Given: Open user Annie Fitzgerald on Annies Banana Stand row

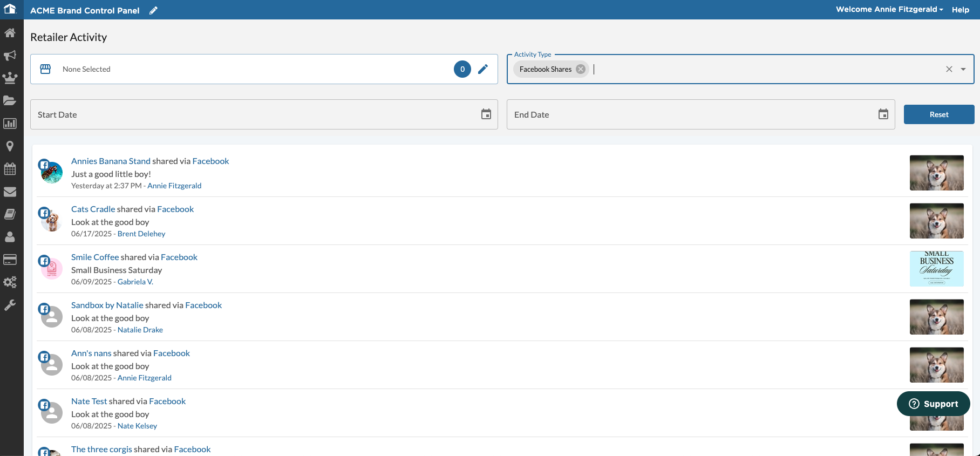Looking at the screenshot, I should (x=174, y=186).
